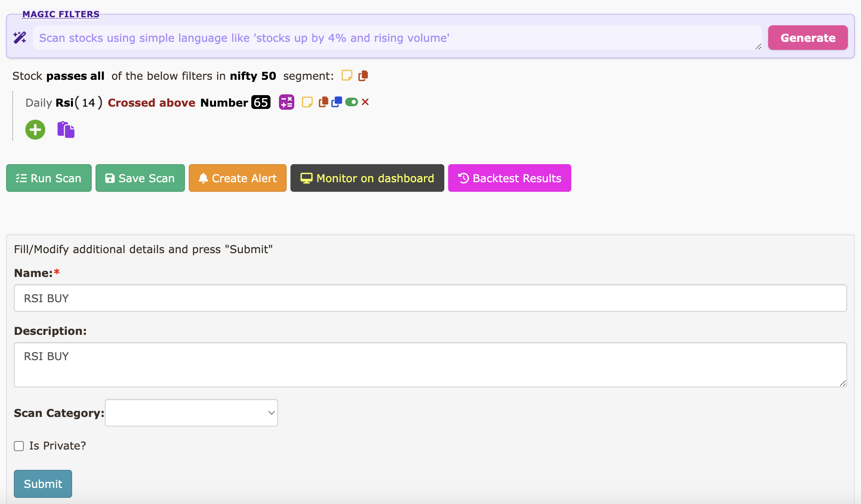Screen dimensions: 861x504
Task: Click the magic wand icon in Magic Filters
Action: [x=20, y=38]
